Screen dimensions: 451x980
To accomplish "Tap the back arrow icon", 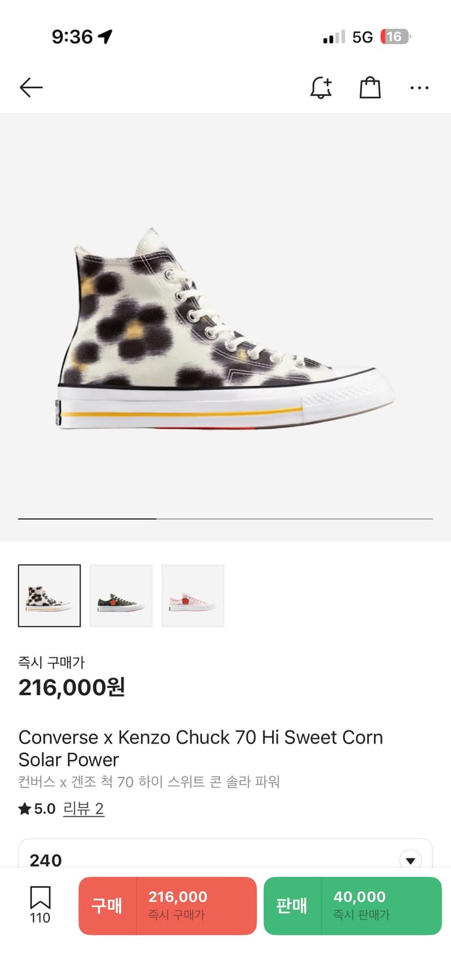I will (31, 88).
